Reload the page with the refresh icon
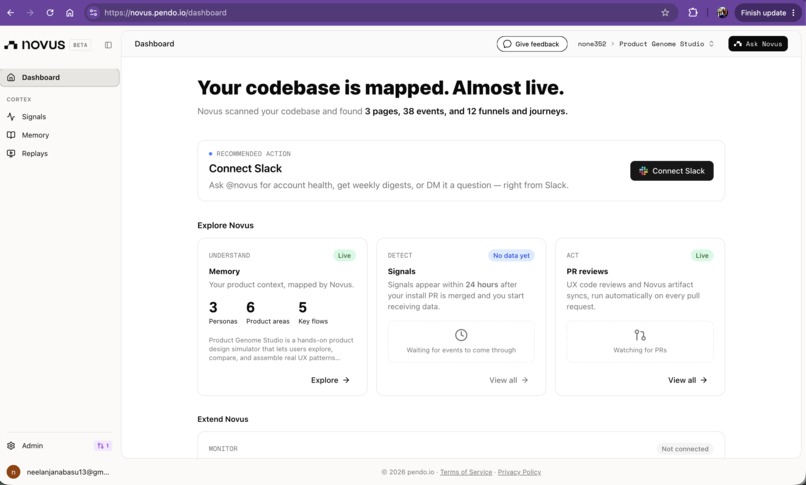This screenshot has height=485, width=806. [x=50, y=13]
